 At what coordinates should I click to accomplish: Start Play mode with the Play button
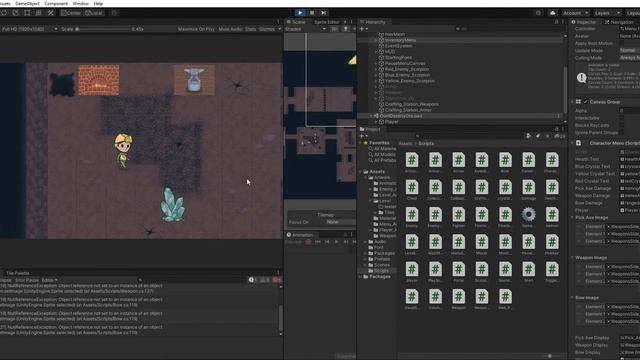point(300,13)
